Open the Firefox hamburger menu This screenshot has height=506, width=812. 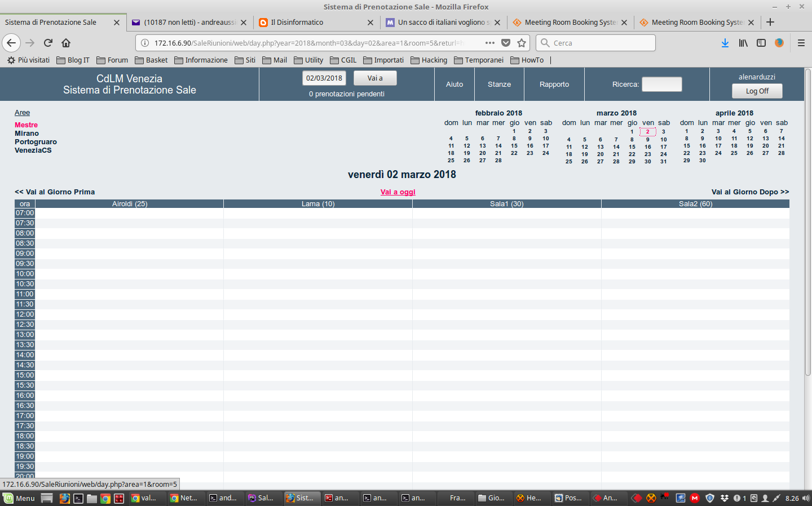click(801, 43)
